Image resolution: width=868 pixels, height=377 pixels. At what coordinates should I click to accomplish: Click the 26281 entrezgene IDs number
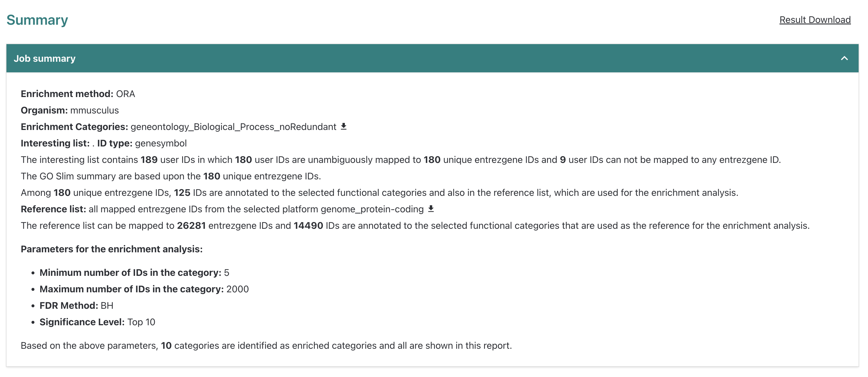(x=191, y=226)
